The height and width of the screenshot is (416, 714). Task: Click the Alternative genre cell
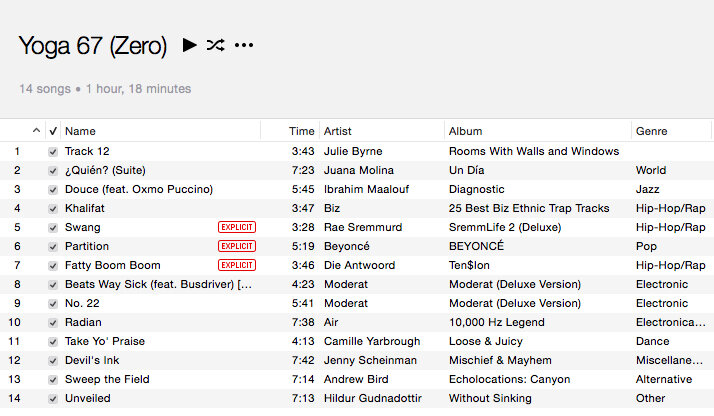point(664,379)
